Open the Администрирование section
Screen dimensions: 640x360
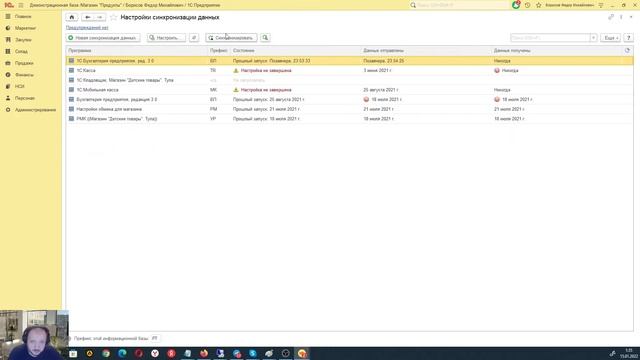click(35, 110)
